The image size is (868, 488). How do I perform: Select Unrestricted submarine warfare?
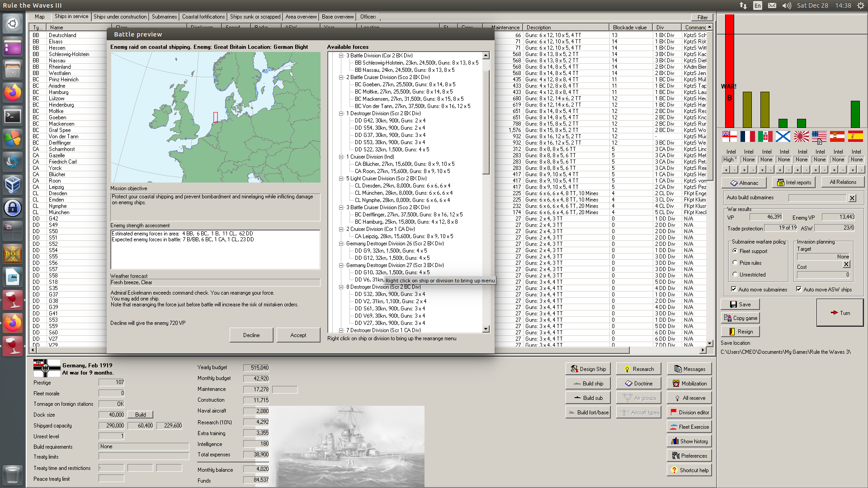coord(735,274)
